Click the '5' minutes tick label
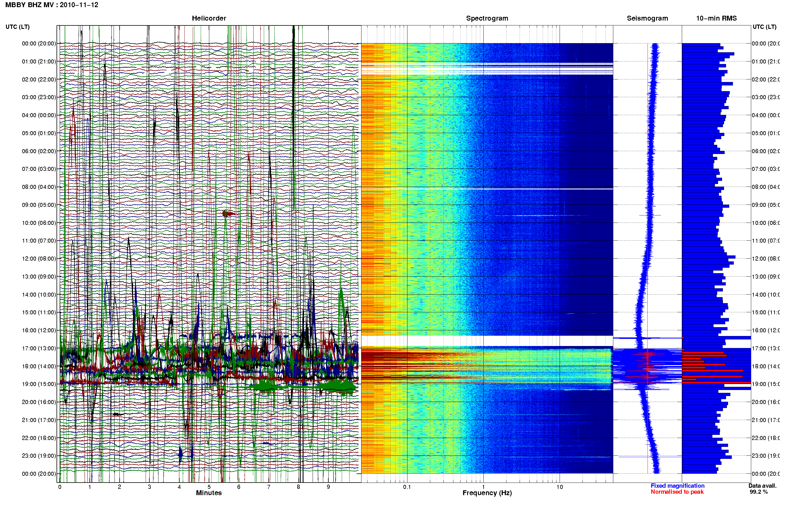This screenshot has width=812, height=508. [209, 487]
